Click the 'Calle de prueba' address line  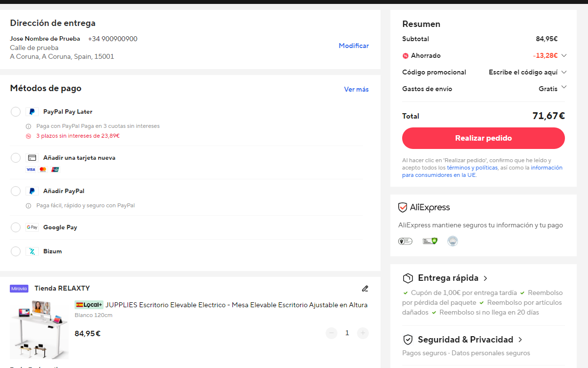(34, 48)
